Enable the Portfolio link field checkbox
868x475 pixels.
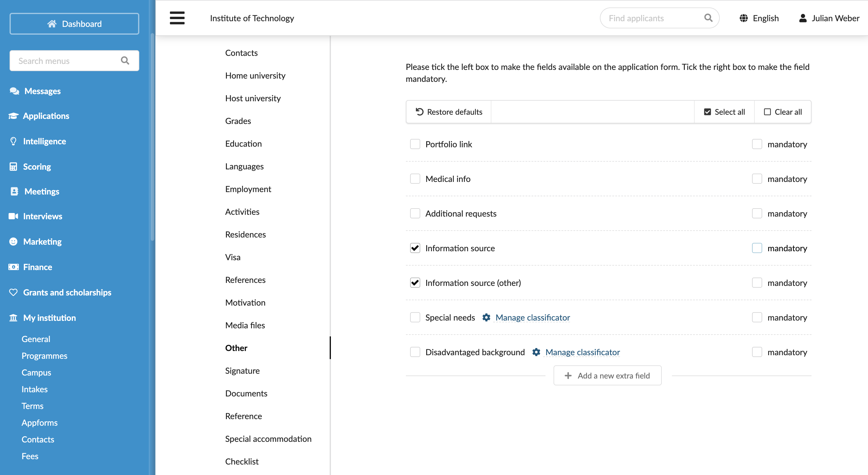click(x=415, y=144)
